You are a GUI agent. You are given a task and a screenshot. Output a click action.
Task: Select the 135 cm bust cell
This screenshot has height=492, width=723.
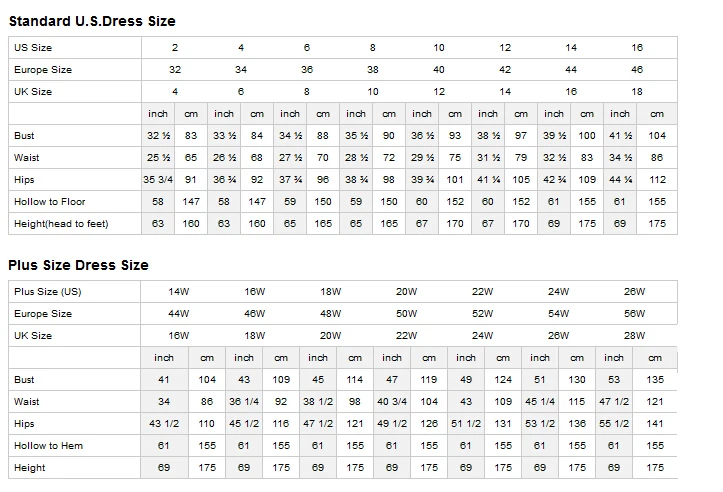pos(655,379)
